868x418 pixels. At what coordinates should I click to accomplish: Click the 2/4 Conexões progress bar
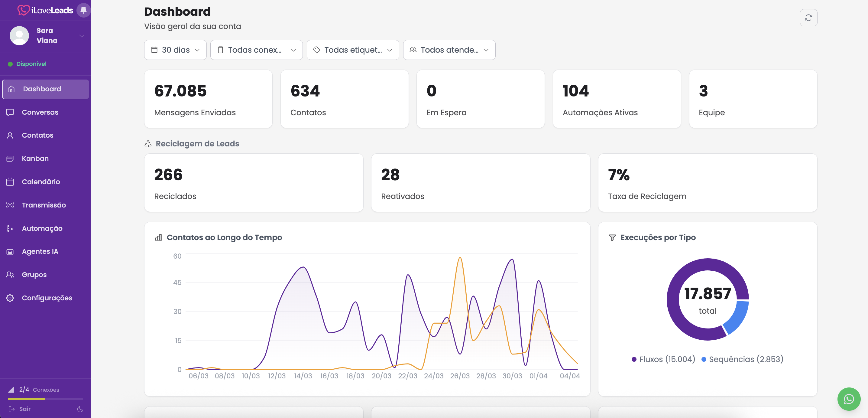point(46,399)
